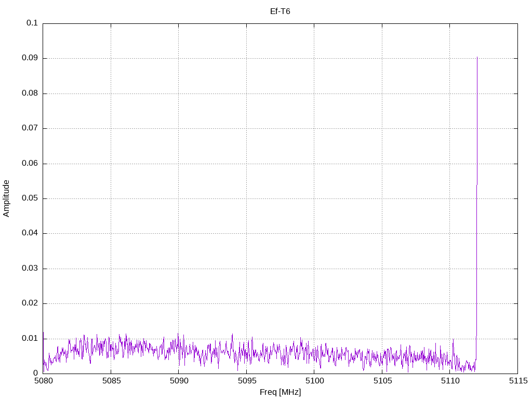Click the 0.09 y-axis tick label

[30, 58]
